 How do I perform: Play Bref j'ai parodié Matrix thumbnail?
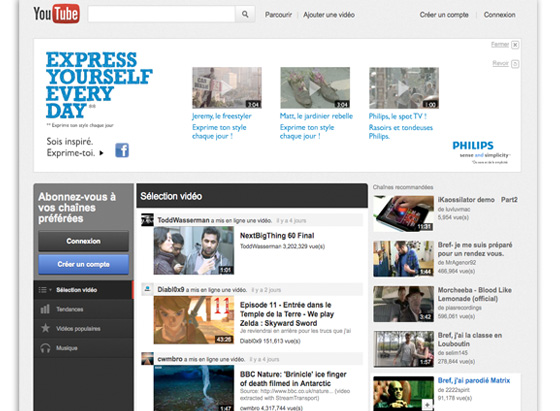coord(404,394)
